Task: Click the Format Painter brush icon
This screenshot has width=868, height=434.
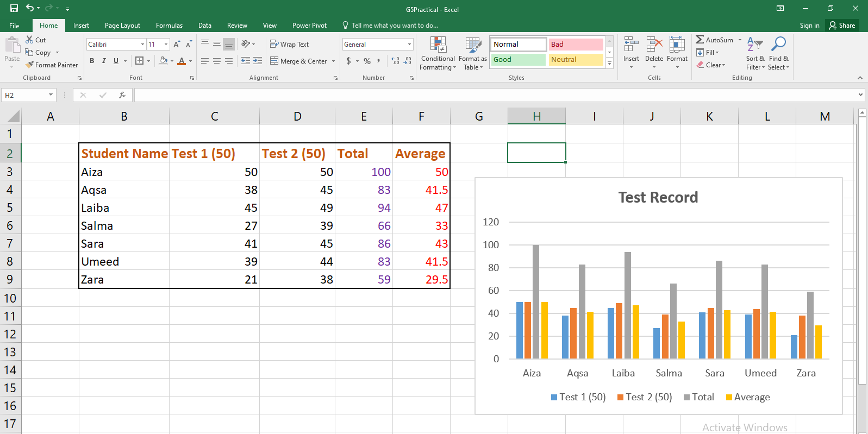Action: [x=30, y=65]
